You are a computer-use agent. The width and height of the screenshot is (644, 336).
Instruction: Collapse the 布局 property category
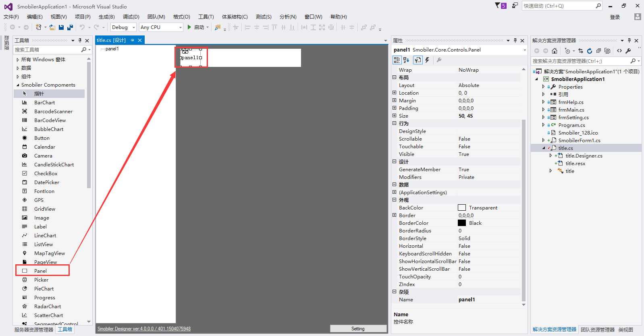[395, 77]
